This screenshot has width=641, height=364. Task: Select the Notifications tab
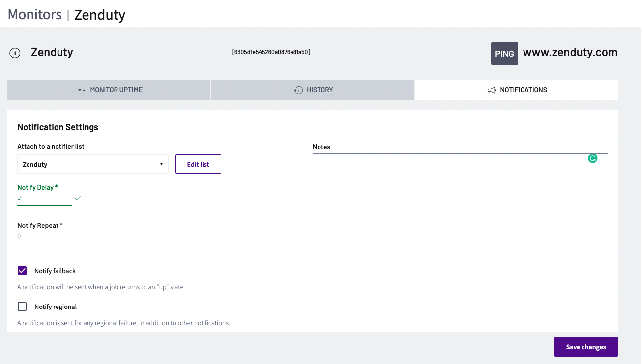tap(516, 90)
